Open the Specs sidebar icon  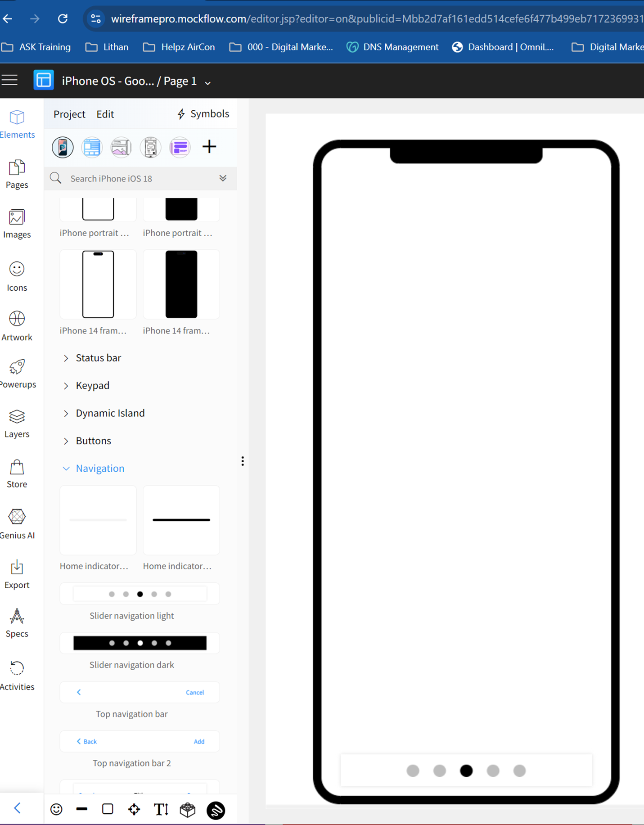point(17,623)
